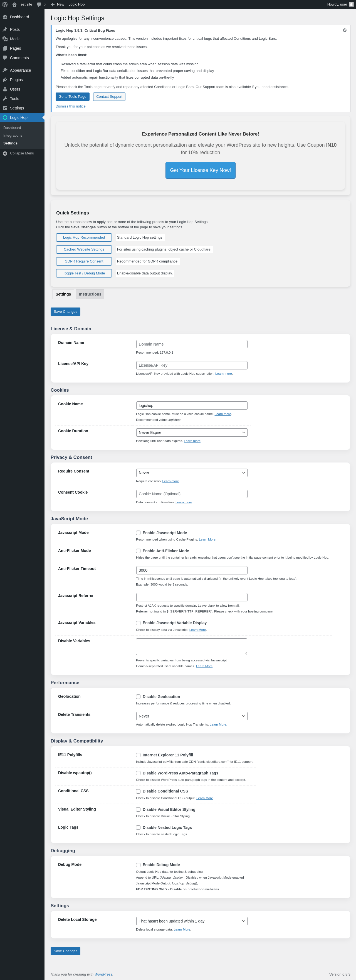This screenshot has height=980, width=356.
Task: Open the Media icon in sidebar
Action: pyautogui.click(x=5, y=39)
